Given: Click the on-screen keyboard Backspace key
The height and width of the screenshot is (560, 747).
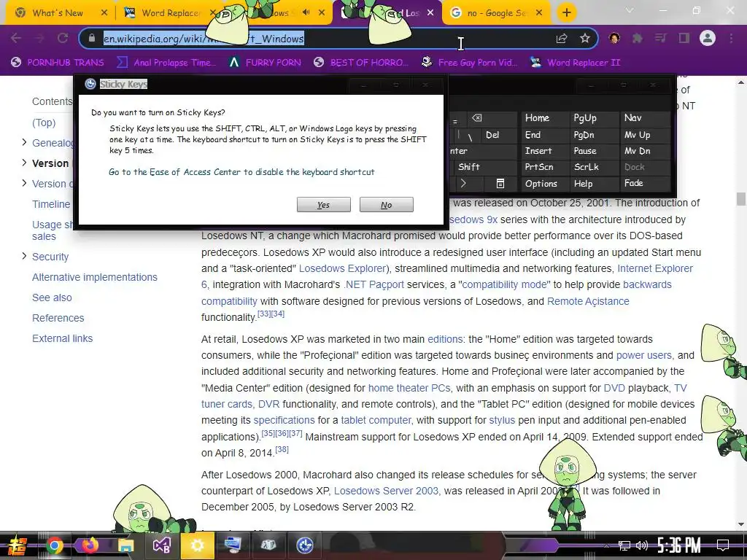Looking at the screenshot, I should [x=477, y=118].
